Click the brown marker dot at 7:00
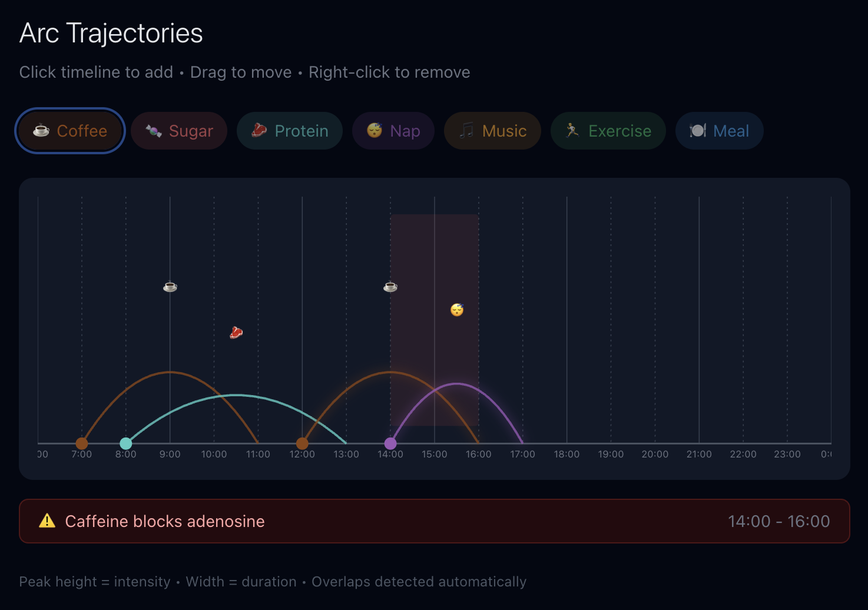Viewport: 868px width, 610px height. point(82,443)
